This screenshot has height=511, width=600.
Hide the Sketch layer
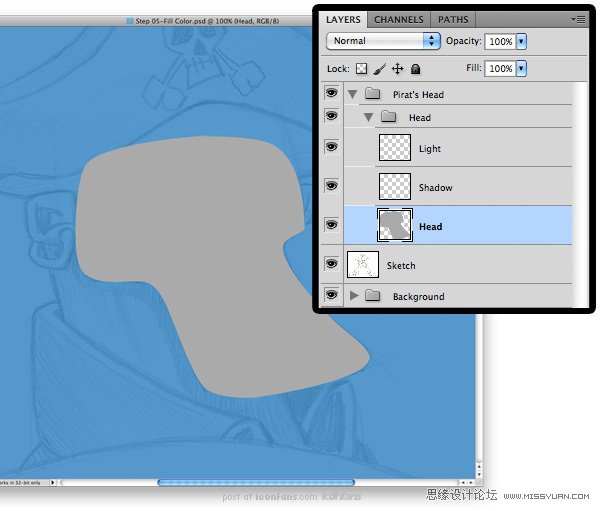point(331,265)
